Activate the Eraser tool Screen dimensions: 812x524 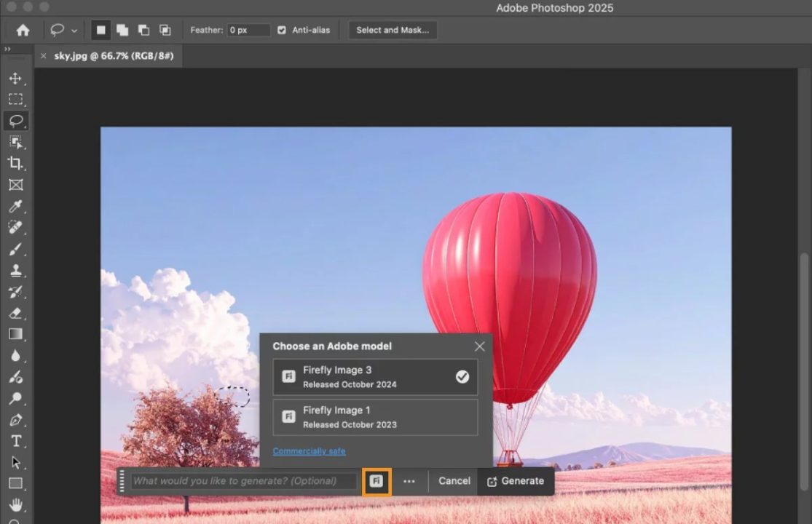15,314
